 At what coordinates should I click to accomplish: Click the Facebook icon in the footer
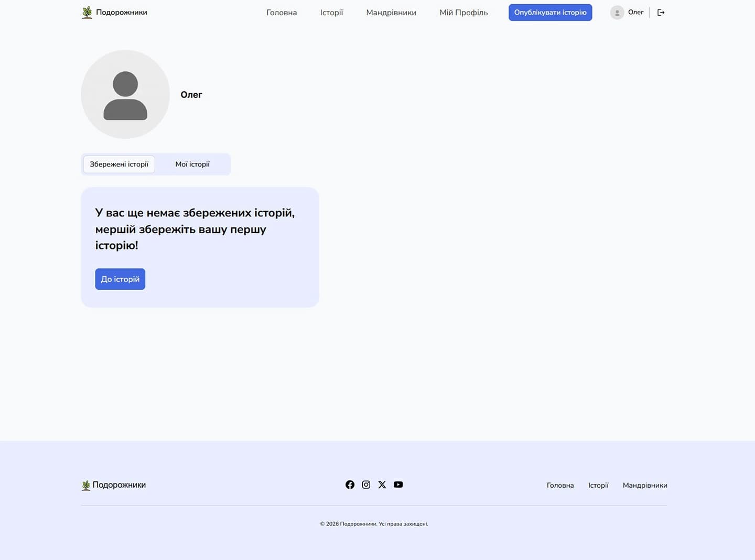pos(350,485)
